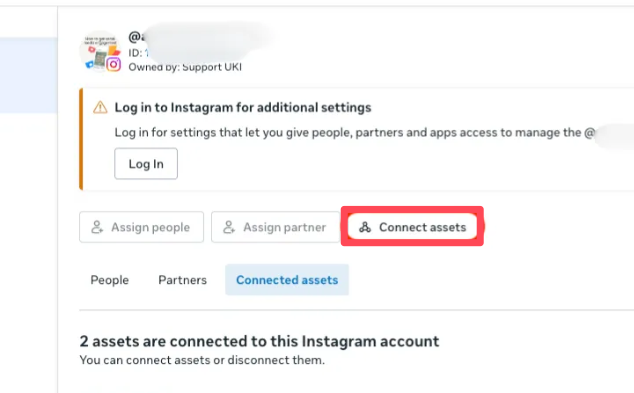Click the account handle starting with @
Screen dimensions: 634x393
point(135,37)
